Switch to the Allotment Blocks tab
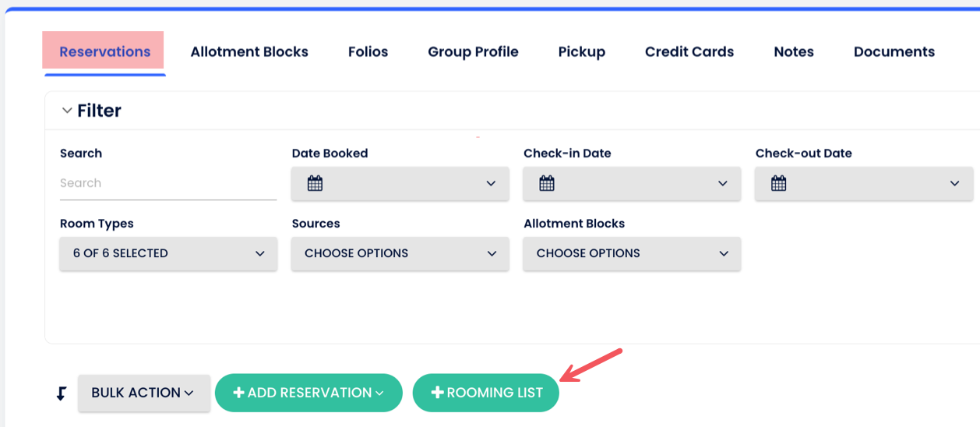980x427 pixels. coord(249,52)
